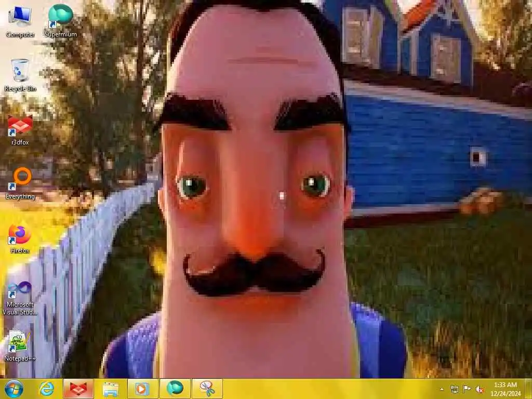Click the muted volume speaker tray icon
This screenshot has height=399, width=532.
coord(480,390)
